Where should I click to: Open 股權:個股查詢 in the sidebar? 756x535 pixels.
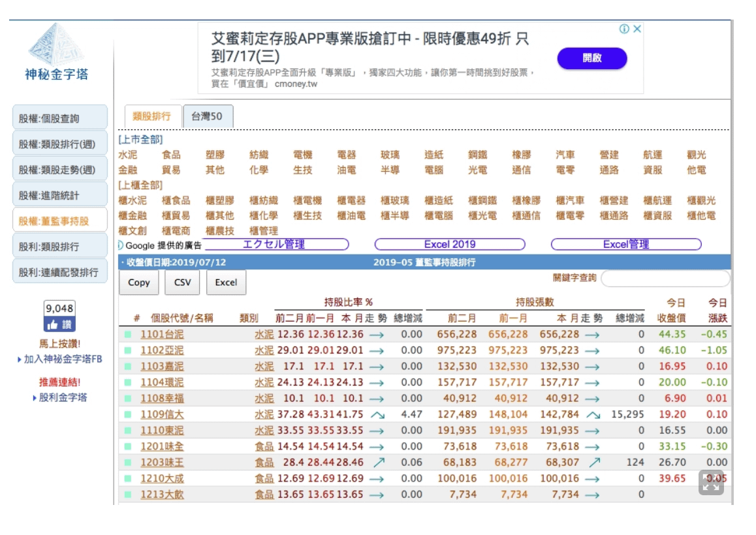59,118
